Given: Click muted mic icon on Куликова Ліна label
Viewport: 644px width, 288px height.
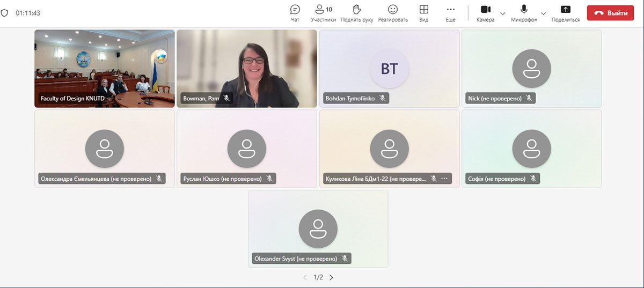Looking at the screenshot, I should click(x=434, y=179).
